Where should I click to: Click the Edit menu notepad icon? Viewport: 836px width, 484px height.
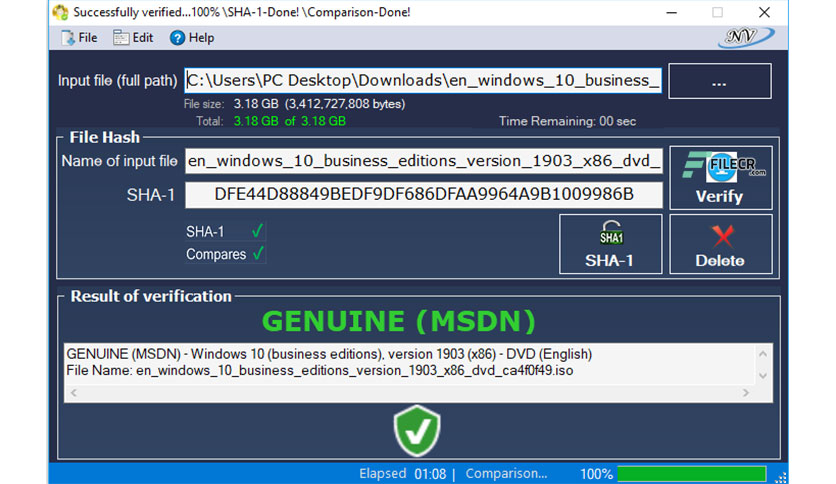pyautogui.click(x=121, y=38)
